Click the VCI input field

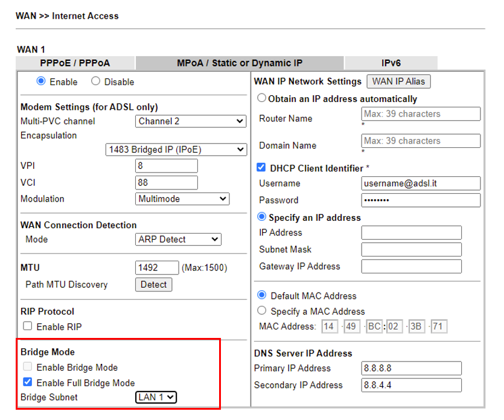166,182
